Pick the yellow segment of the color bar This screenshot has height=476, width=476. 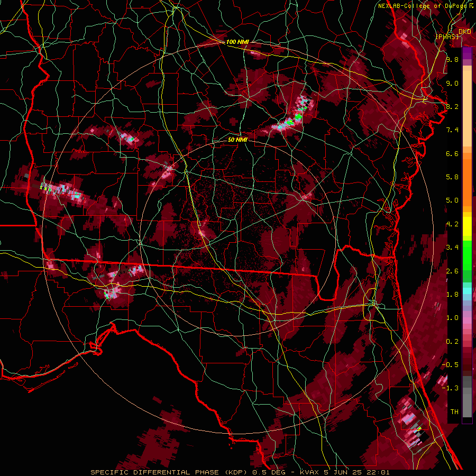click(x=467, y=226)
